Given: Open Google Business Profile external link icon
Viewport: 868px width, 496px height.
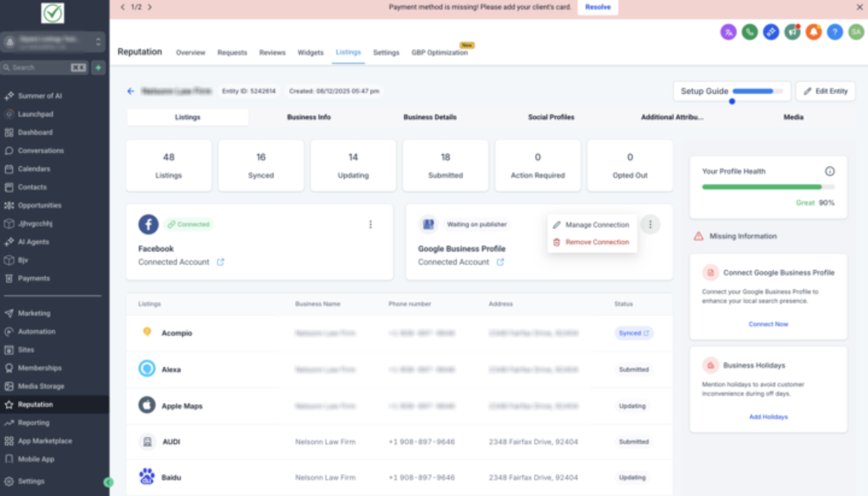Looking at the screenshot, I should pos(500,262).
